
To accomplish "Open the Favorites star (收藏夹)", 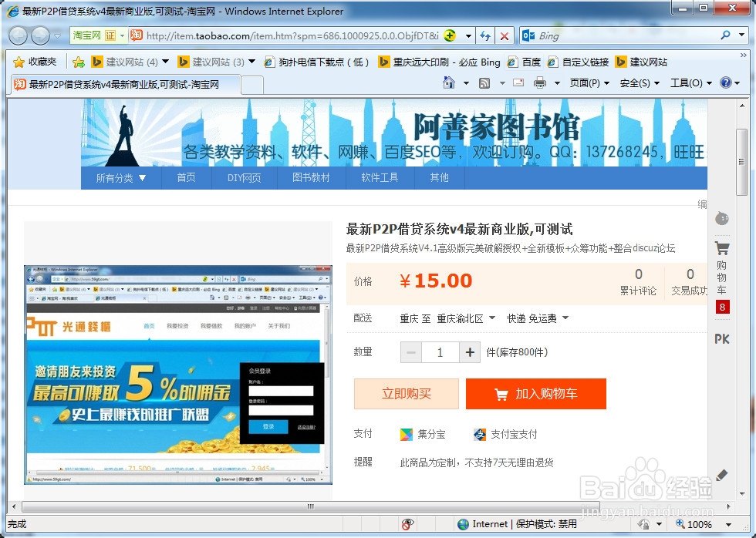I will tap(35, 62).
